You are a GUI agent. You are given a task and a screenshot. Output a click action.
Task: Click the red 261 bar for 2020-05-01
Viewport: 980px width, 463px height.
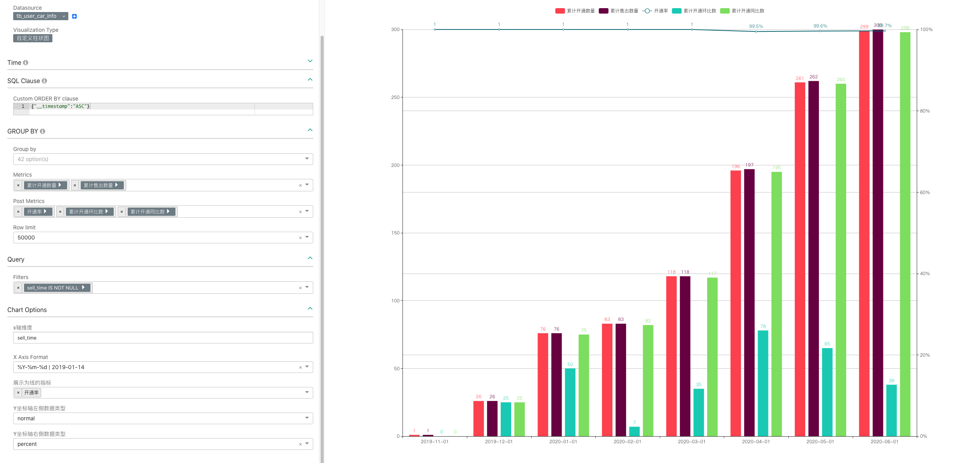[x=800, y=259]
